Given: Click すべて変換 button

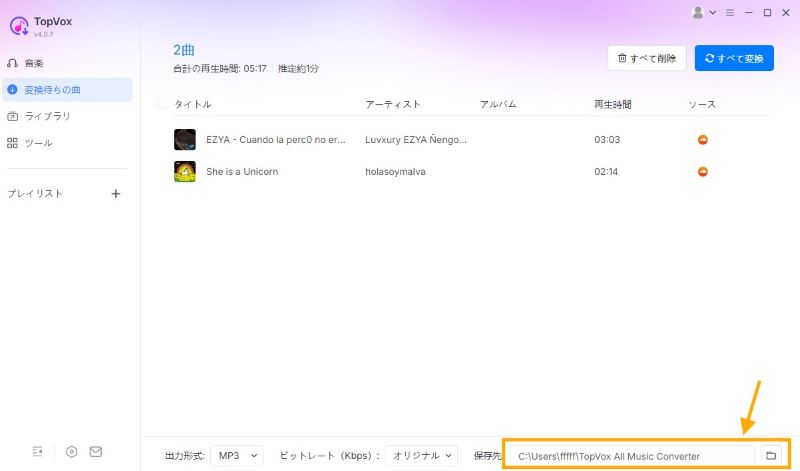Looking at the screenshot, I should [x=734, y=58].
